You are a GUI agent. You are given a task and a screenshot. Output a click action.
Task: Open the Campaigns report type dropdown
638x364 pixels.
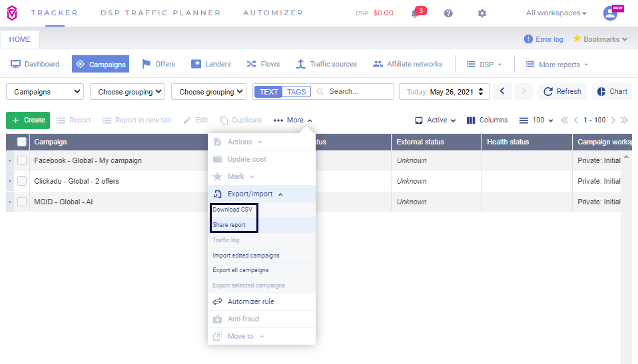pos(45,92)
